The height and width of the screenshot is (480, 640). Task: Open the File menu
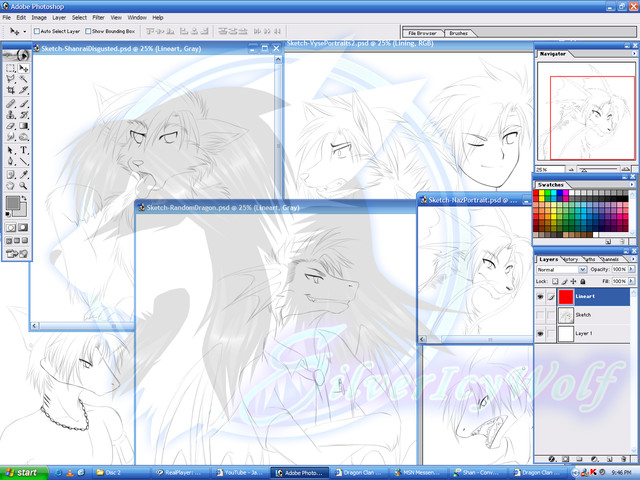[x=7, y=18]
